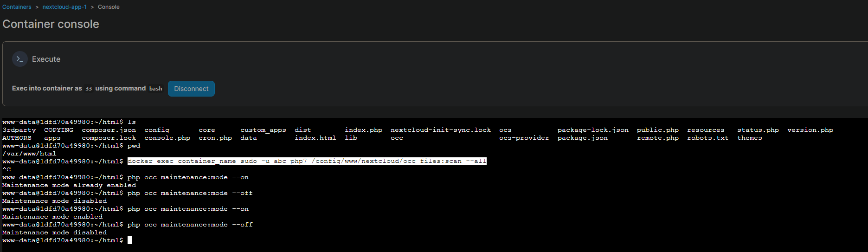Go to the Containers breadcrumb link
The image size is (868, 252).
tap(17, 7)
